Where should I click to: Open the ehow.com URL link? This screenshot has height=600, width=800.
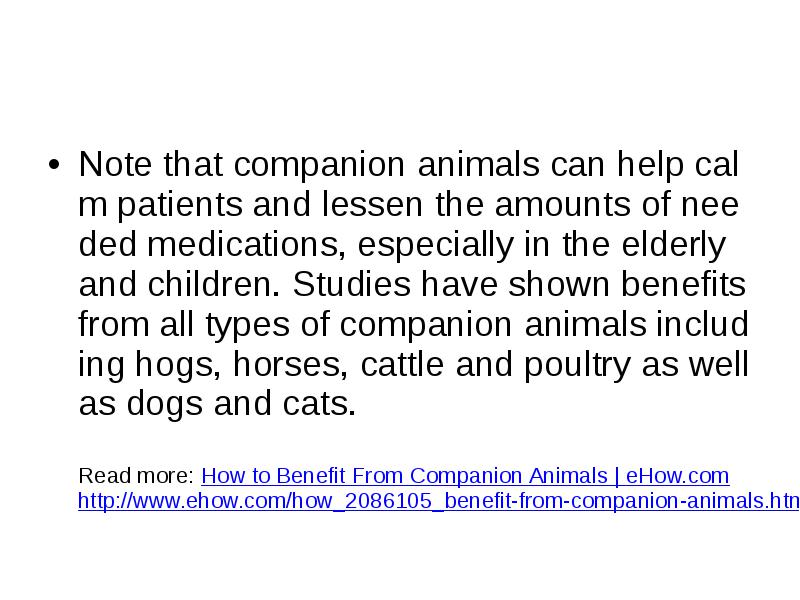pyautogui.click(x=439, y=501)
